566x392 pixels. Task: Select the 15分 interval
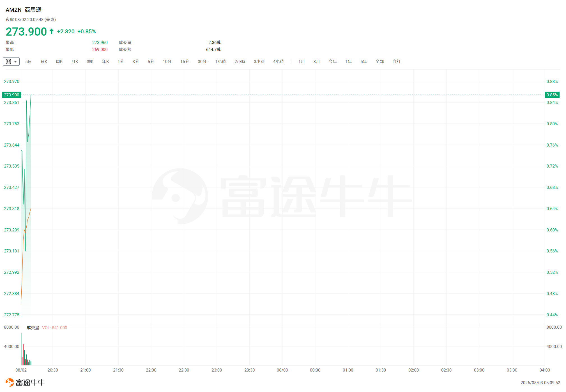pos(185,61)
